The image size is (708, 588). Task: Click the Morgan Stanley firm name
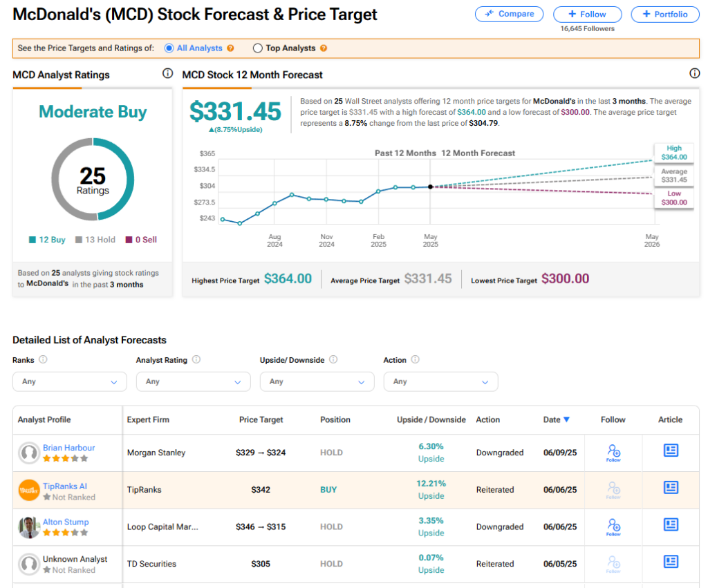click(x=156, y=453)
